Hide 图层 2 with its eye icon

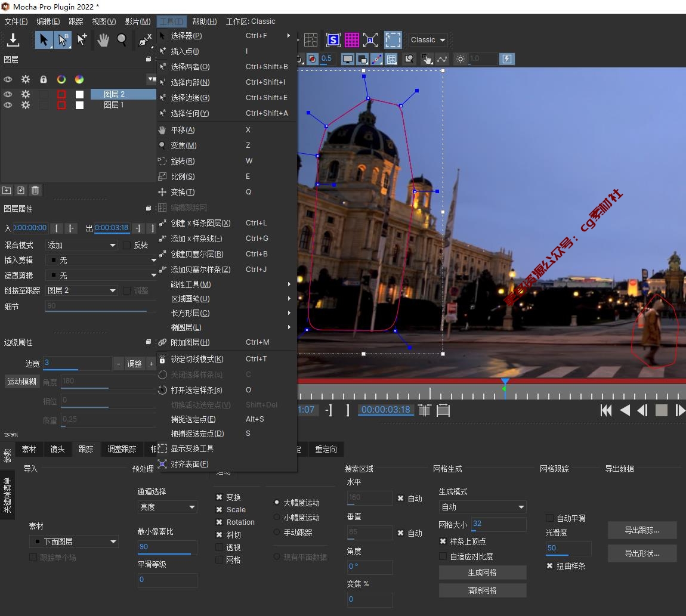(8, 94)
